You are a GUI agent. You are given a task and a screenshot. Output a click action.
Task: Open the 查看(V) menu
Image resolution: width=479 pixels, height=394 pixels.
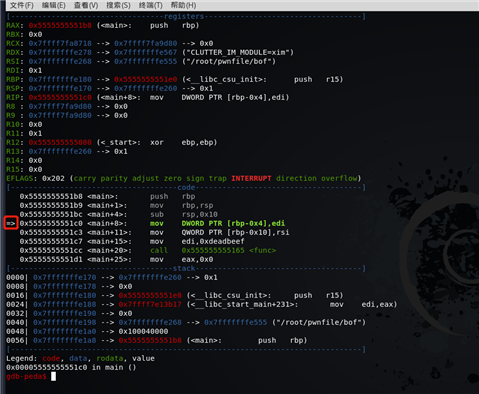(86, 5)
